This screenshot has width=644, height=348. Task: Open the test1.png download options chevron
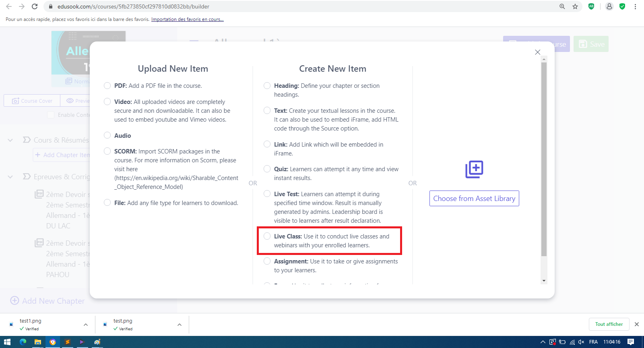pyautogui.click(x=86, y=325)
